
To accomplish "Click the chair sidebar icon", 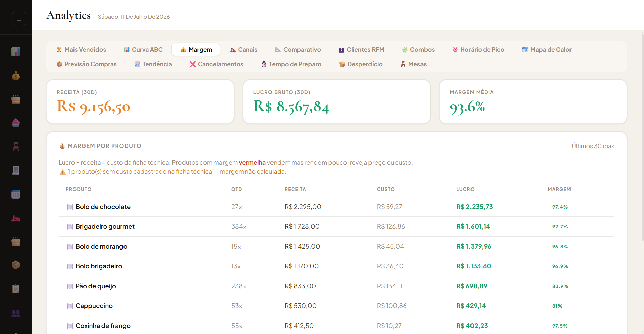I will pyautogui.click(x=16, y=147).
